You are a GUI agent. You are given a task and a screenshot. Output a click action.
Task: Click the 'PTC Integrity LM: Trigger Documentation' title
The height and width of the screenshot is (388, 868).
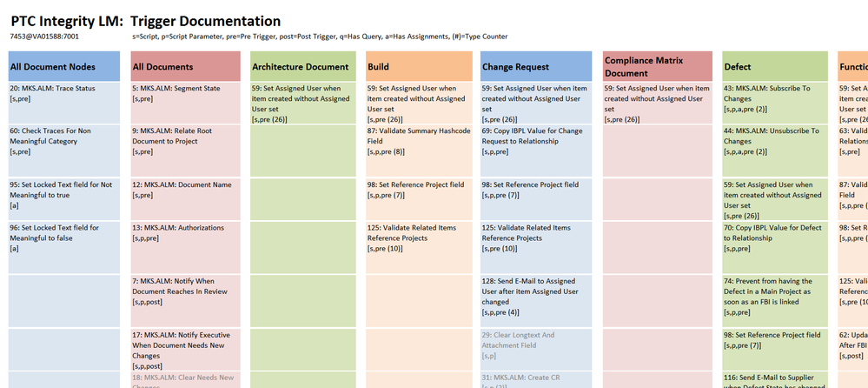click(x=146, y=21)
